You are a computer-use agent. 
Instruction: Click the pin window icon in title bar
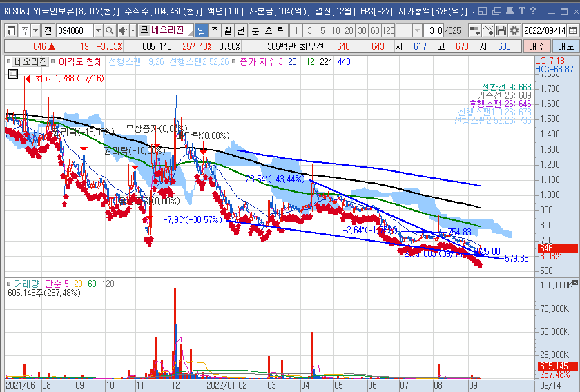[x=510, y=11]
